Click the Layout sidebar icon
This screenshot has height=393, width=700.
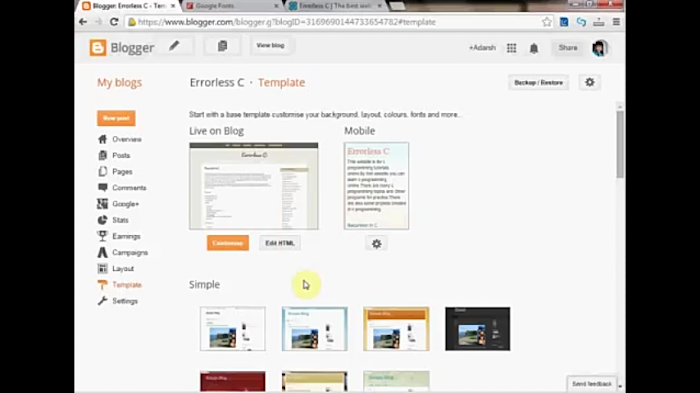(103, 268)
